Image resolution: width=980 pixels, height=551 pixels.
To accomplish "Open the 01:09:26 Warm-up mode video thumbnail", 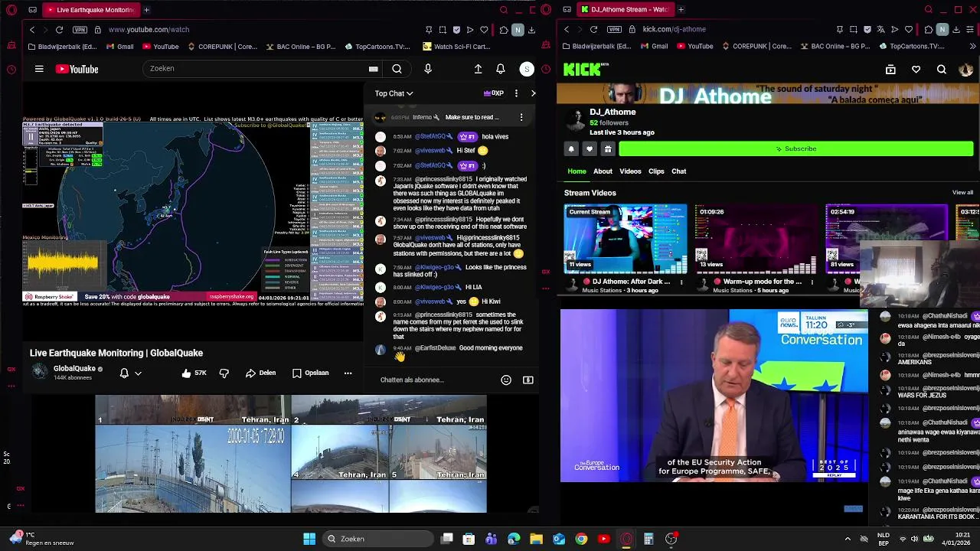I will [756, 239].
